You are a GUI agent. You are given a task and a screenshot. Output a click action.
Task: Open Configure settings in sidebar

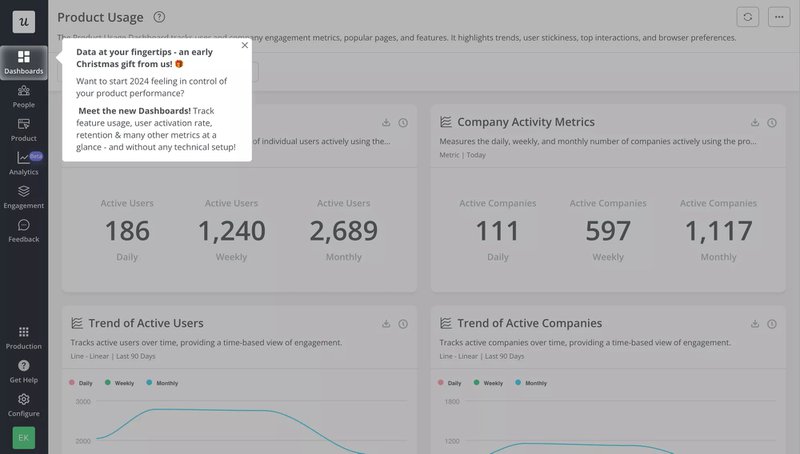(x=23, y=404)
